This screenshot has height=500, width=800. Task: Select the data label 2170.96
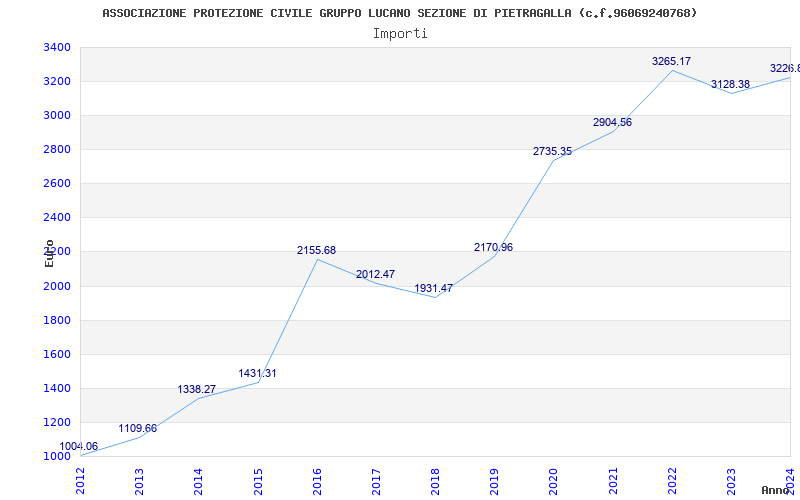click(493, 247)
